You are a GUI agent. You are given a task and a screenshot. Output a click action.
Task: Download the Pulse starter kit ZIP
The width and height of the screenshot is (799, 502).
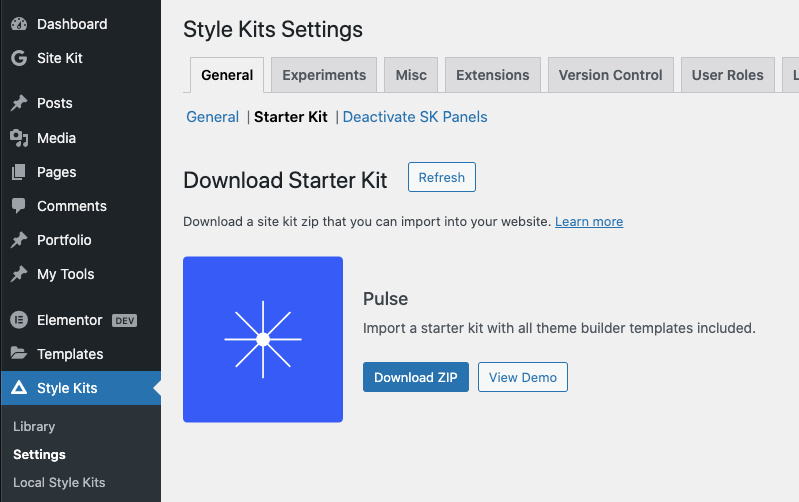(x=416, y=377)
